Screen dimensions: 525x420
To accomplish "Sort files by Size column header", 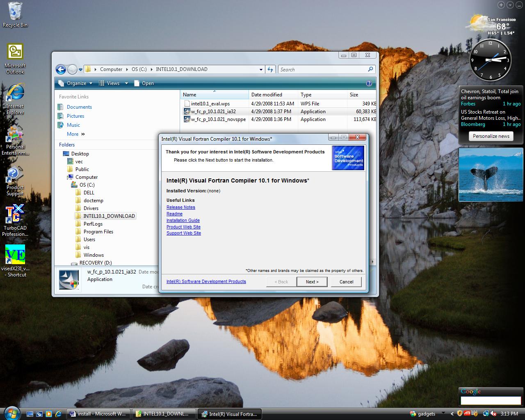I will coord(361,95).
